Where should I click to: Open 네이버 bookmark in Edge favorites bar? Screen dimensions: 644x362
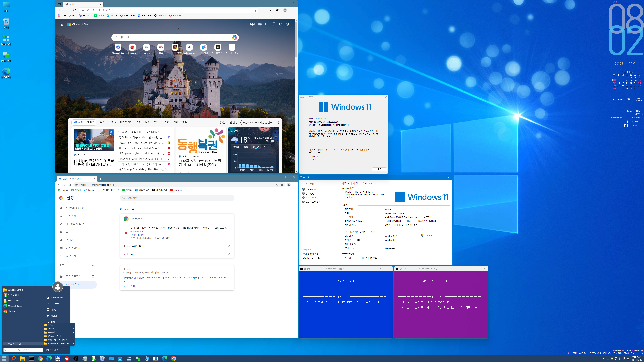tap(99, 15)
